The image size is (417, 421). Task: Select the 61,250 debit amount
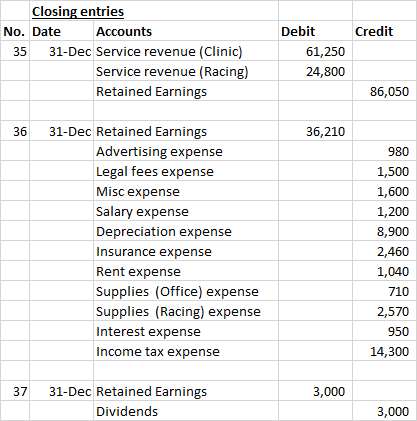(x=315, y=51)
